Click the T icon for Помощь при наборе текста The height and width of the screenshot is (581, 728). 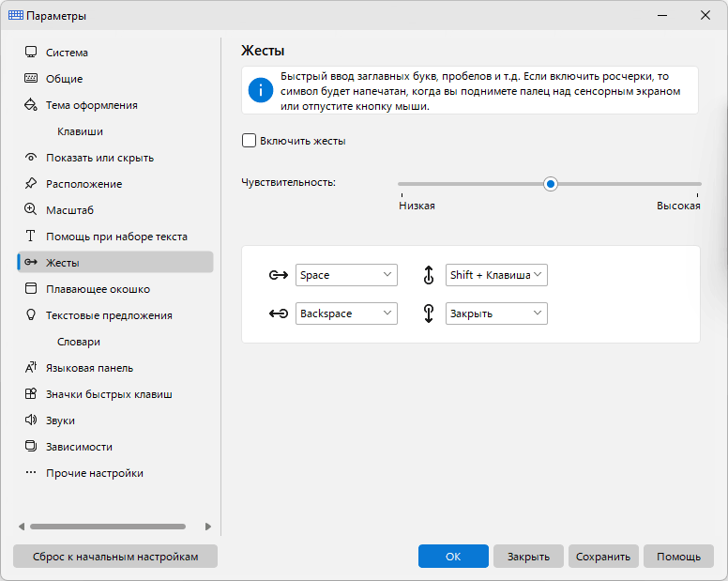pyautogui.click(x=31, y=236)
